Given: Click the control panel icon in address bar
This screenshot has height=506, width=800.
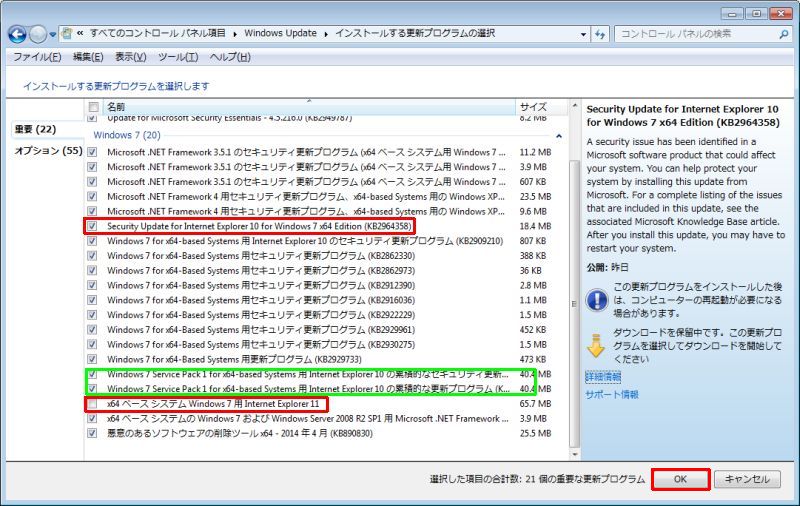Looking at the screenshot, I should pos(66,34).
